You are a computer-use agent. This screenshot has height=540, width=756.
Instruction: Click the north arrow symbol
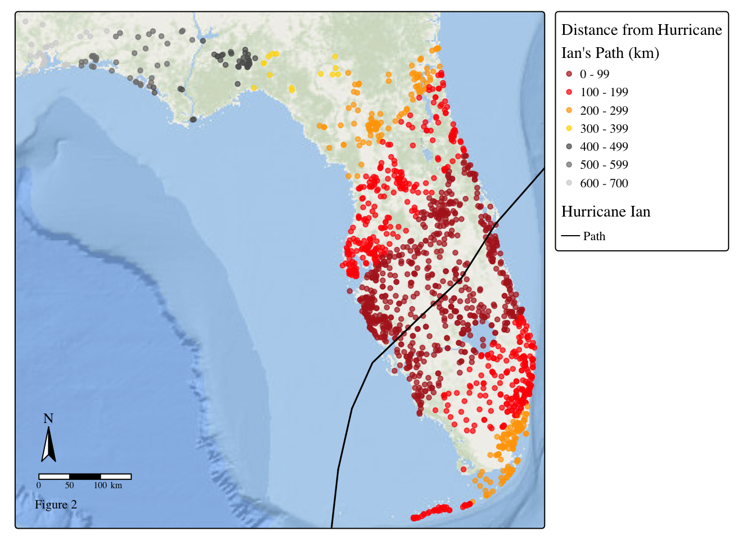[48, 444]
